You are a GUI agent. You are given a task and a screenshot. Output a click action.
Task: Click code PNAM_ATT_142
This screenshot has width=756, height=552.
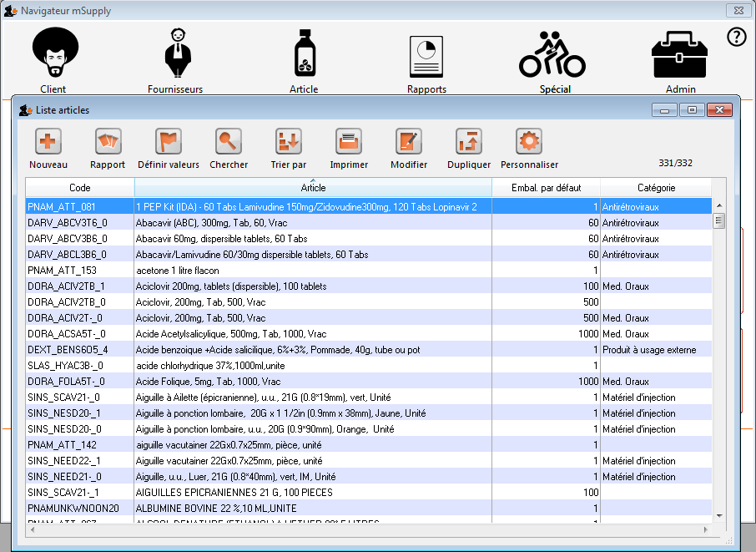click(x=63, y=445)
